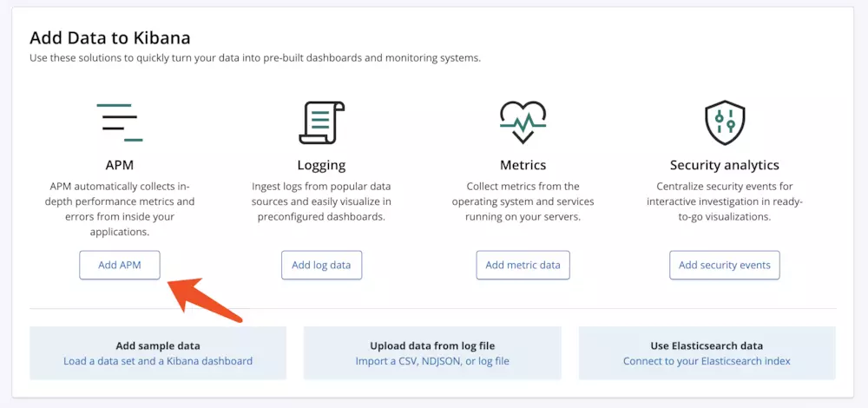The height and width of the screenshot is (408, 868).
Task: Click the Metrics heading text
Action: click(x=523, y=165)
